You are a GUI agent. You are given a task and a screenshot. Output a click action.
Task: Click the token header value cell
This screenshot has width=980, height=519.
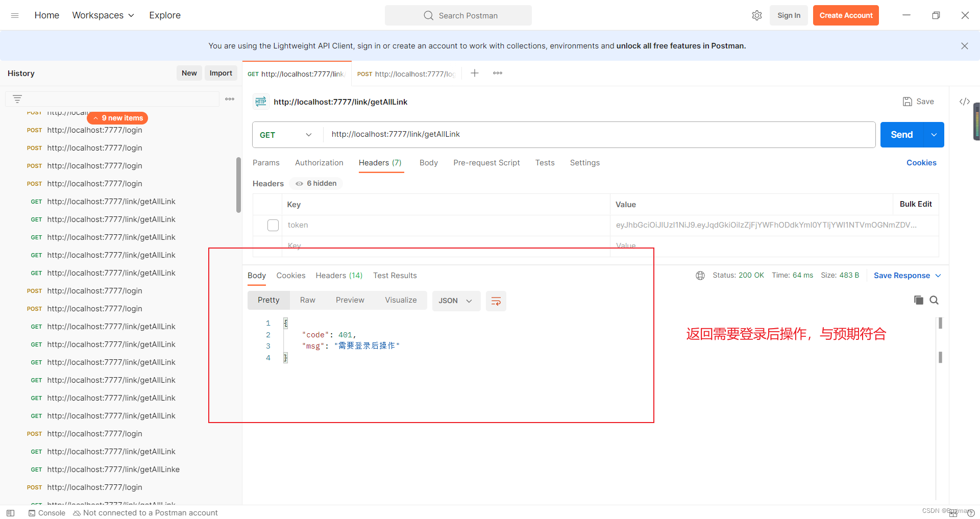click(x=774, y=225)
